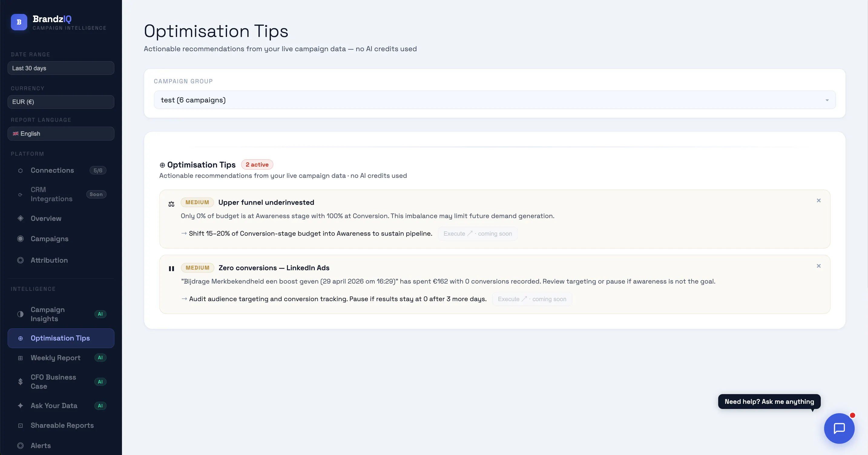Click the balance scale icon on Upper funnel tip
The width and height of the screenshot is (868, 455).
pyautogui.click(x=171, y=204)
